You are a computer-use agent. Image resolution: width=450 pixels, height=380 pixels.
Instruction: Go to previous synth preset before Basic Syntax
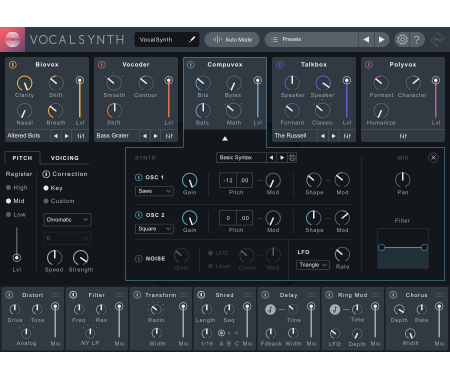coord(271,158)
